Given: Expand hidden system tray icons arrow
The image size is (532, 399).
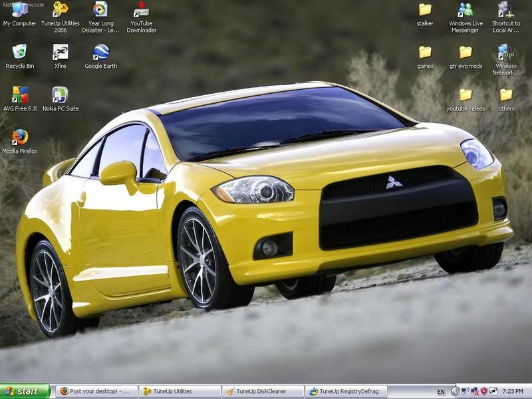Looking at the screenshot, I should point(456,392).
